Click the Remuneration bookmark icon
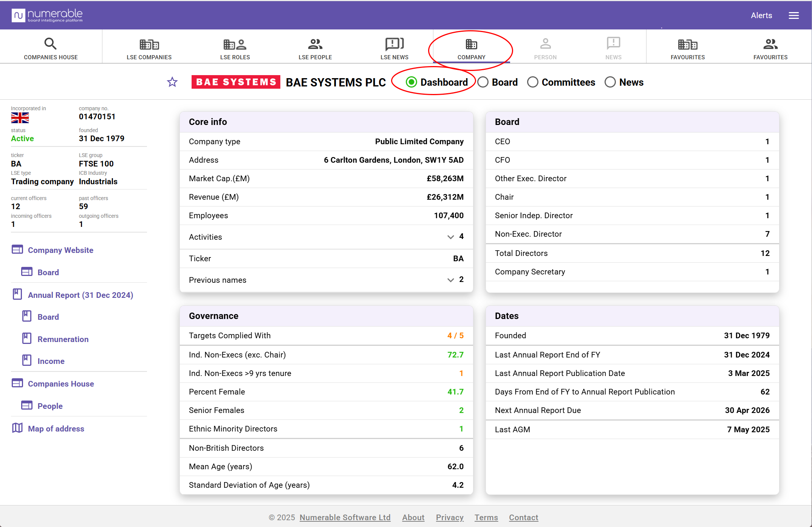812x527 pixels. point(27,339)
